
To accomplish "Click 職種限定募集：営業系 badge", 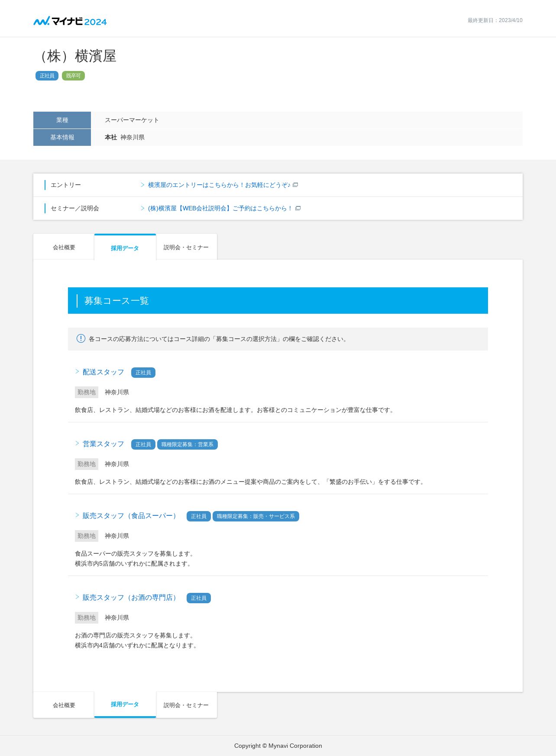I will click(187, 444).
